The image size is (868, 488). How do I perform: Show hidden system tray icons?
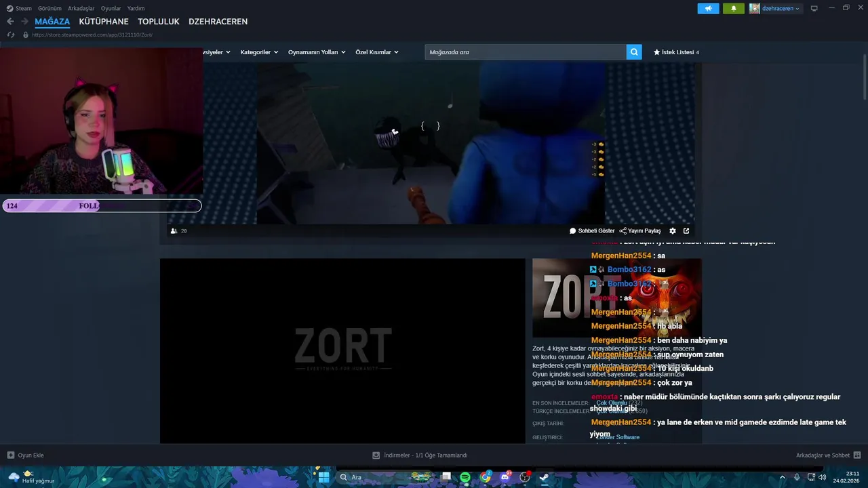tap(783, 477)
